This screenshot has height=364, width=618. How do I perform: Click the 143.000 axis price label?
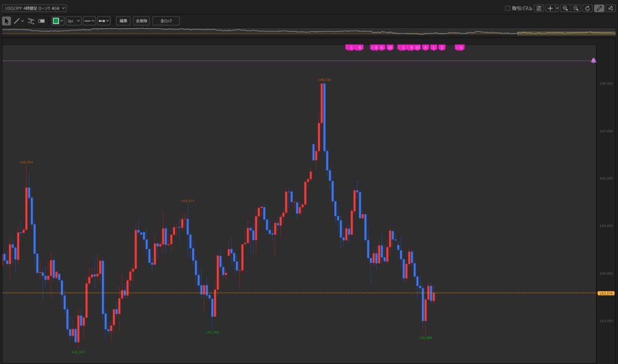(606, 321)
